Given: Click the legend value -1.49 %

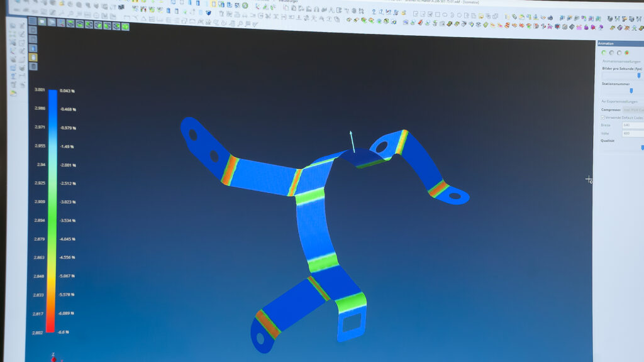Looking at the screenshot, I should click(x=67, y=146).
